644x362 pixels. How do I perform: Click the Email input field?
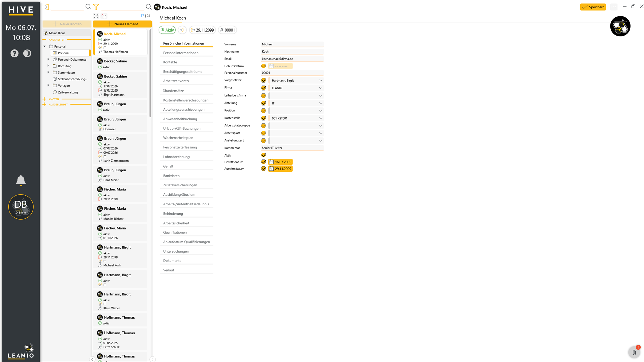(292, 59)
